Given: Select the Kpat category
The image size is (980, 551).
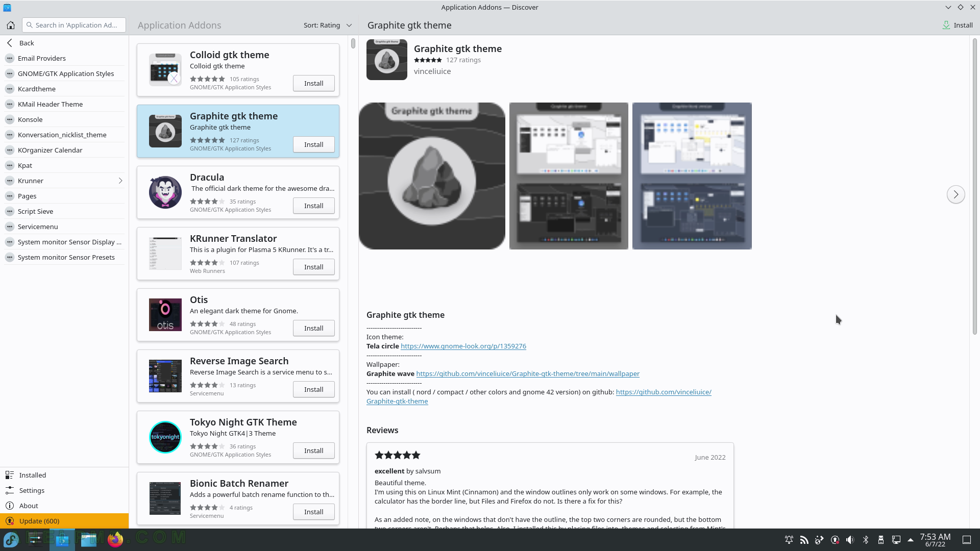Looking at the screenshot, I should pos(64,165).
